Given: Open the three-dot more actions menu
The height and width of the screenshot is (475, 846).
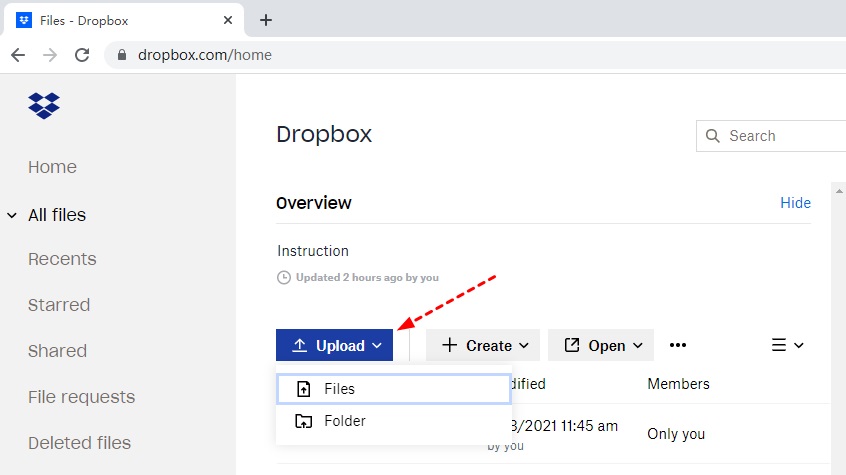Looking at the screenshot, I should (x=678, y=345).
